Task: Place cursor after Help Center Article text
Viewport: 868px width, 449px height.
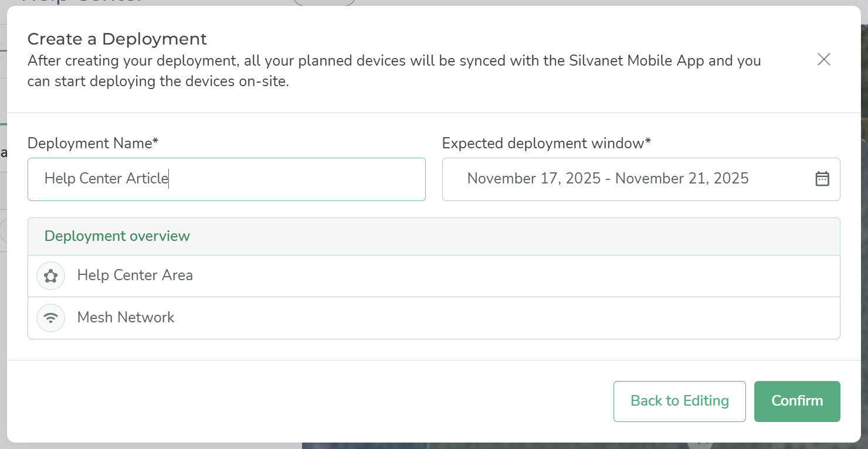Action: [x=169, y=179]
